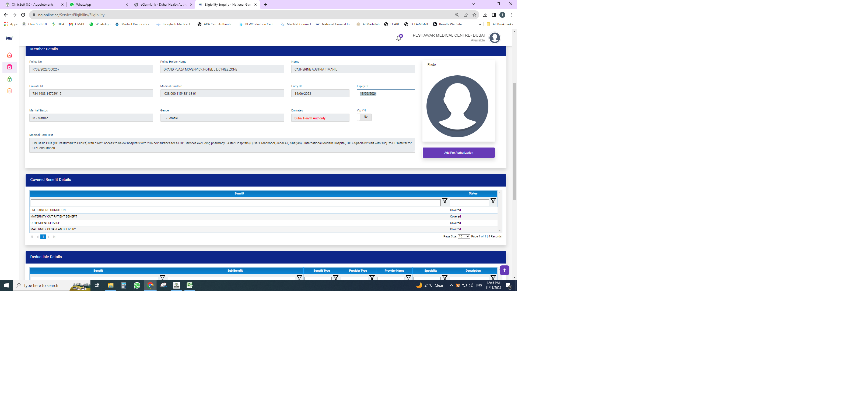
Task: Click the Expiry Dt input field
Action: [386, 94]
